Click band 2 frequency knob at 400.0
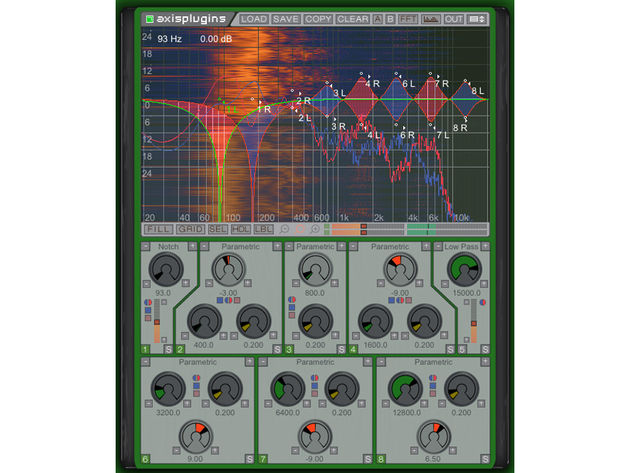Screen dimensions: 630x473 [205, 321]
